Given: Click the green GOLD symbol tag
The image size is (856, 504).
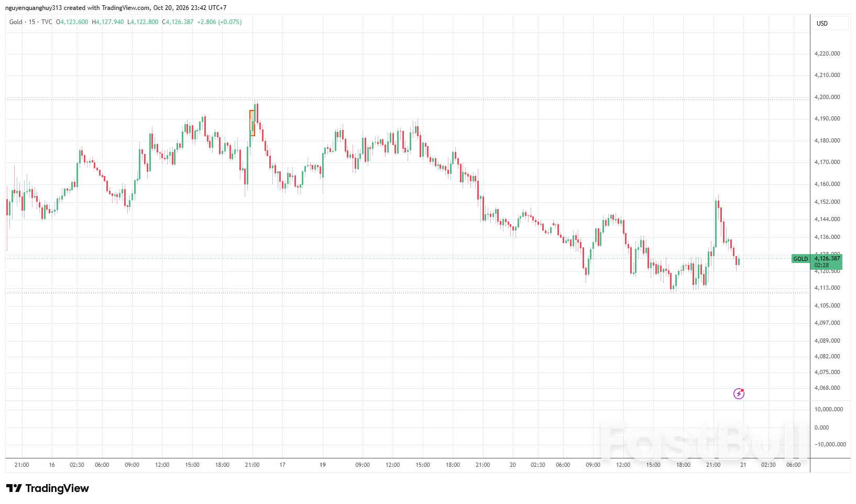Looking at the screenshot, I should tap(800, 259).
